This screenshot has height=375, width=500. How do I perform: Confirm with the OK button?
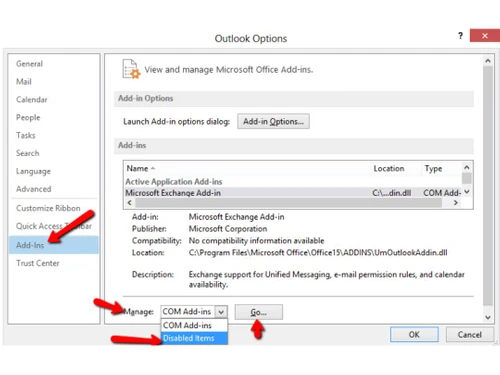point(414,334)
